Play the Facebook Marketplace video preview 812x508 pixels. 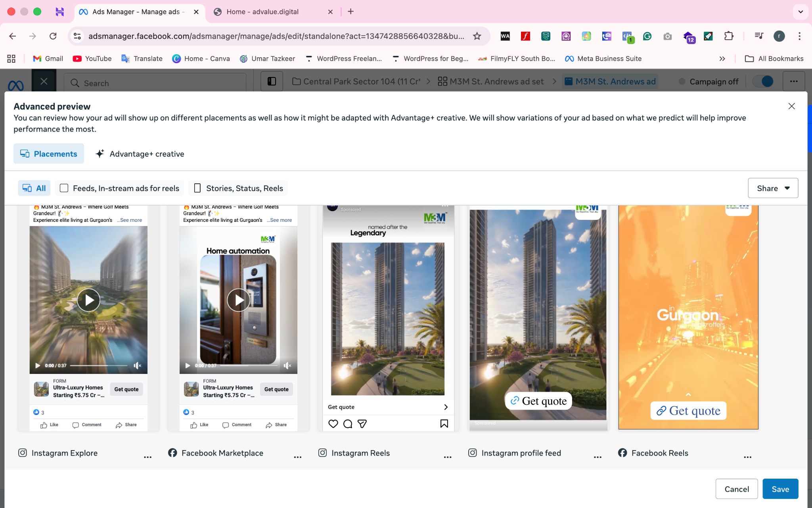click(x=238, y=300)
